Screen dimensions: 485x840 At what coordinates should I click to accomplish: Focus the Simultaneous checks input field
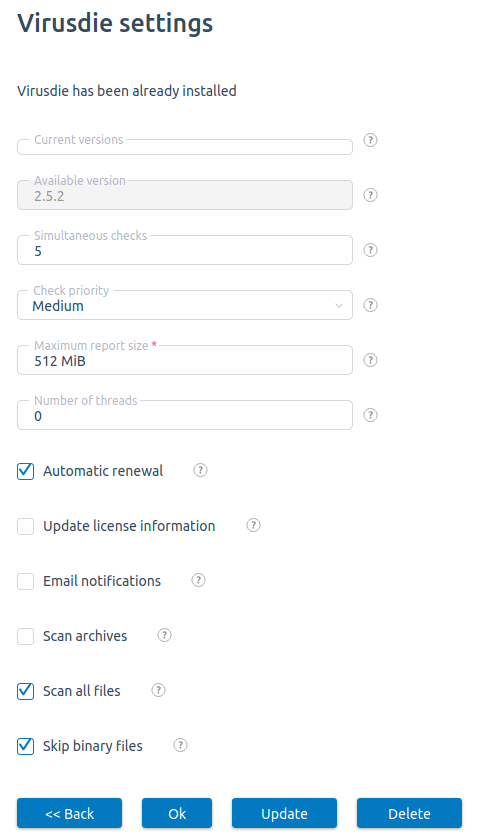pos(185,250)
